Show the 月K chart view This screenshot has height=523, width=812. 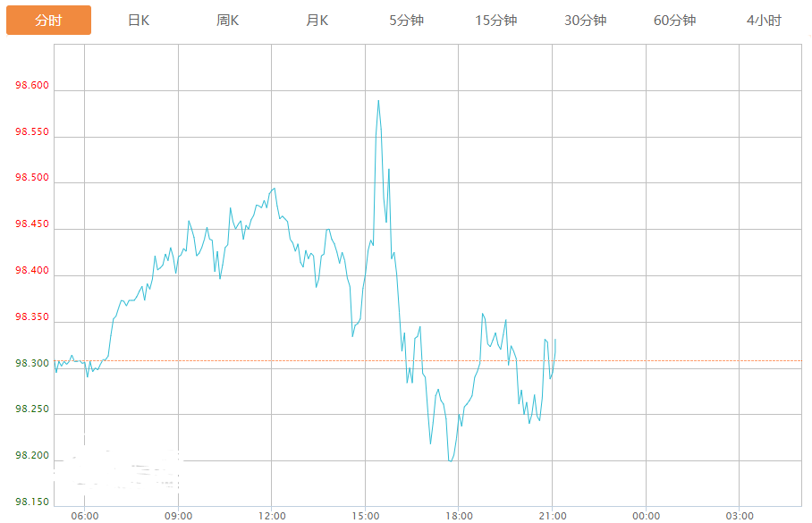(317, 21)
